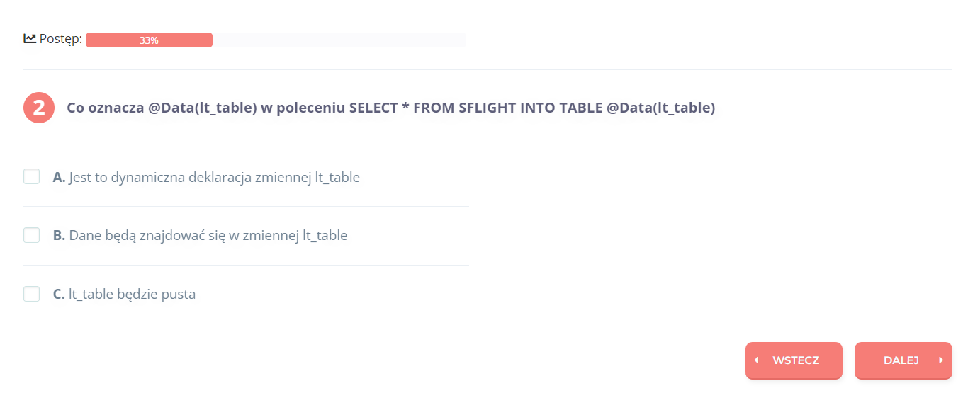Click the bold "A." option letter
The image size is (980, 410).
pyautogui.click(x=59, y=177)
